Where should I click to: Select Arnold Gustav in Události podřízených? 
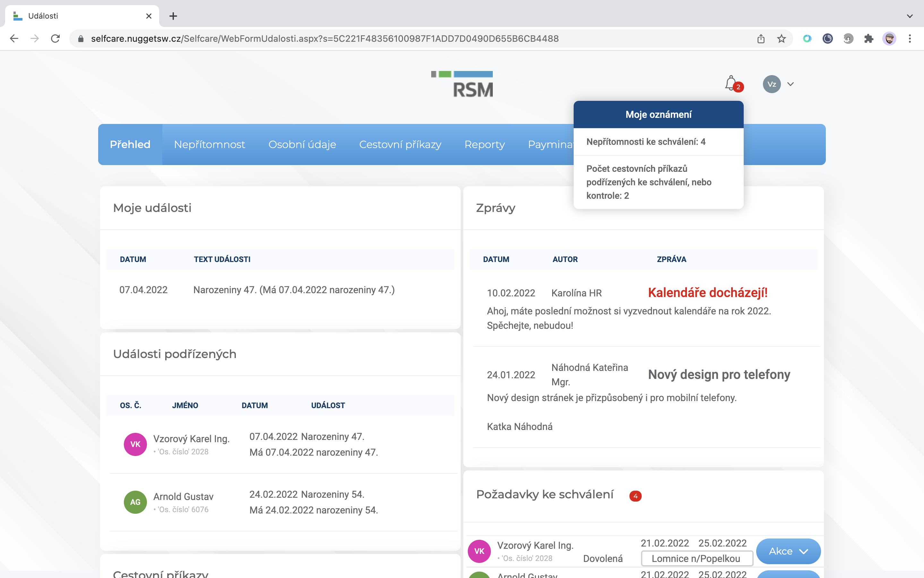tap(183, 496)
